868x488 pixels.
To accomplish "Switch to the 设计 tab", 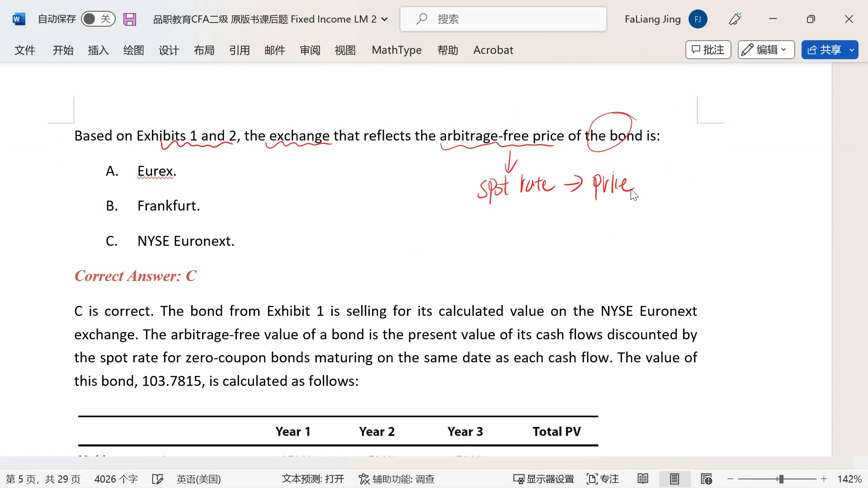I will [x=169, y=50].
